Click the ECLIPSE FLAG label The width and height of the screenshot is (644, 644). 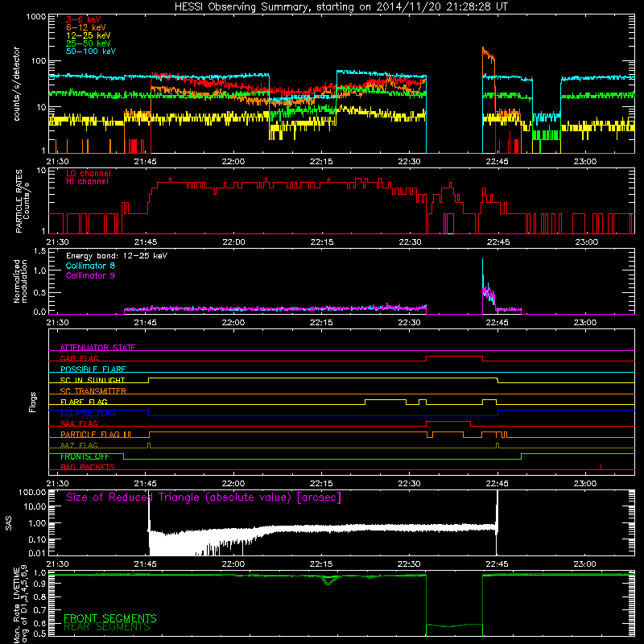pyautogui.click(x=88, y=413)
